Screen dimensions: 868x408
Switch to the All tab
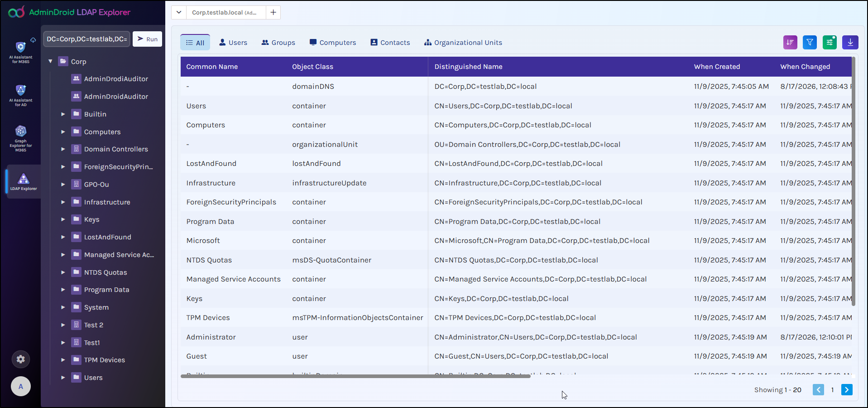pos(195,43)
